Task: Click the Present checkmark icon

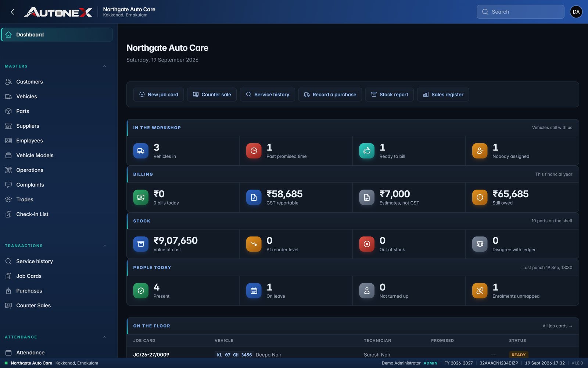Action: pyautogui.click(x=141, y=291)
